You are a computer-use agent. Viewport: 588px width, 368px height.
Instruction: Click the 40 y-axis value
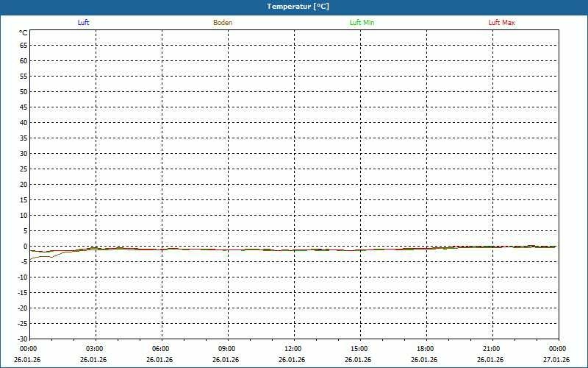pyautogui.click(x=24, y=123)
